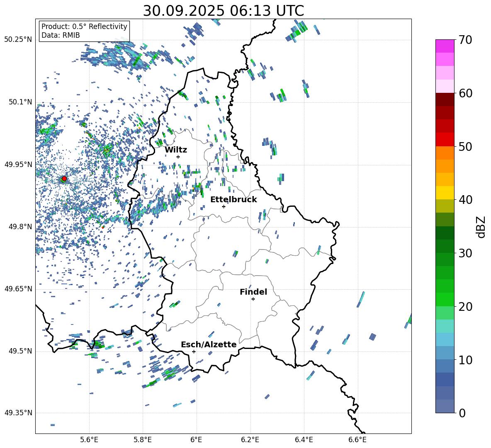Click the red radar site marker
The height and width of the screenshot is (448, 491).
point(64,179)
